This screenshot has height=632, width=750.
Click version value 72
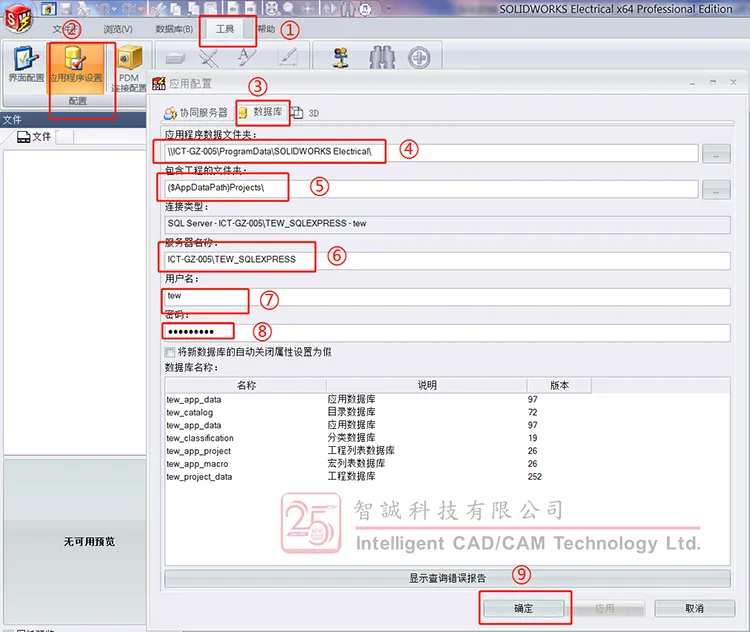[x=532, y=412]
